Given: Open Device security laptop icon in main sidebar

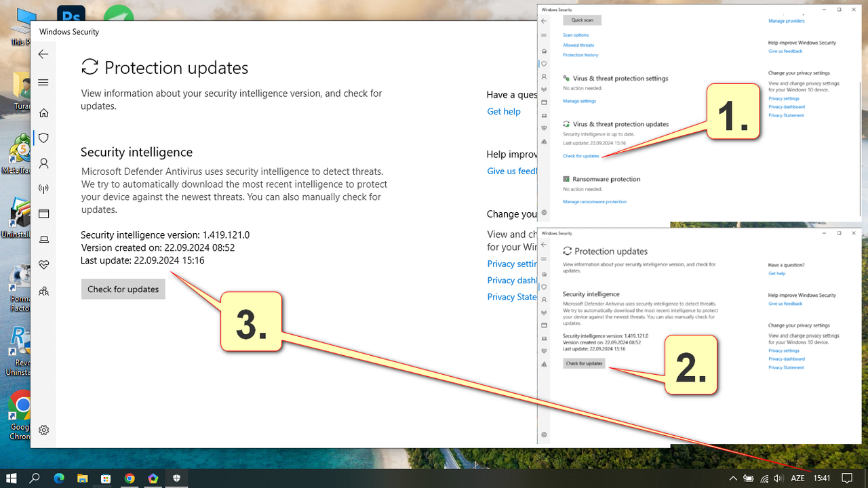Looking at the screenshot, I should [x=43, y=239].
